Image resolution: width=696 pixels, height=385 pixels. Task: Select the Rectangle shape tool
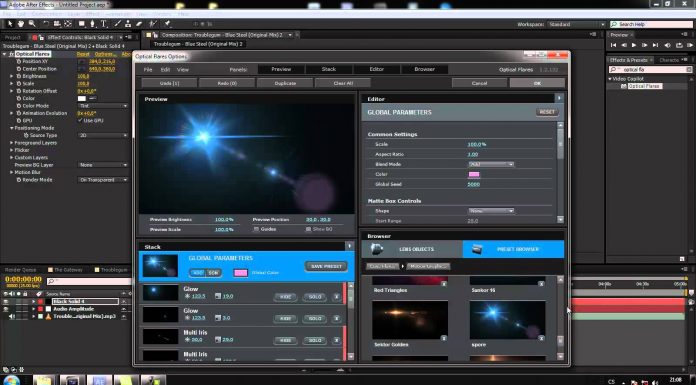[82, 24]
